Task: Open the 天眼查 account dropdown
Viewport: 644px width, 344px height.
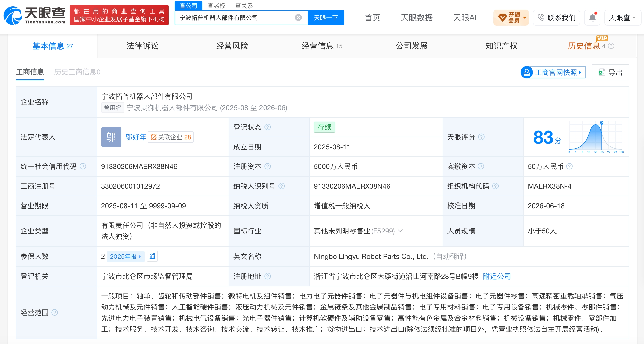Action: [x=623, y=18]
